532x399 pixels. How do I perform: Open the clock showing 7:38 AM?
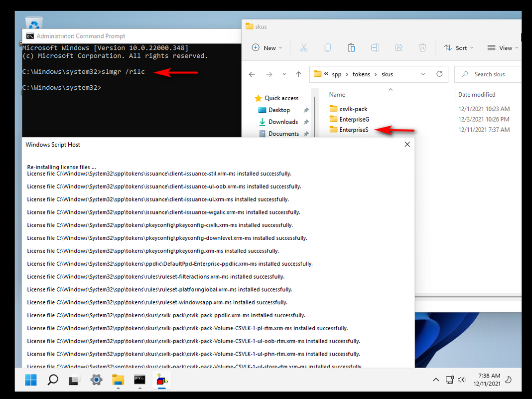(487, 380)
